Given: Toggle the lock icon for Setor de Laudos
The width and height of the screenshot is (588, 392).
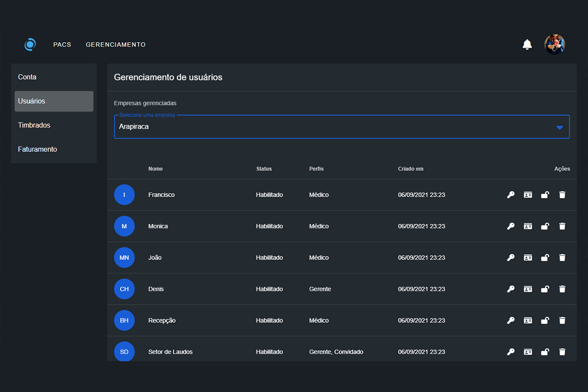Looking at the screenshot, I should pos(545,352).
